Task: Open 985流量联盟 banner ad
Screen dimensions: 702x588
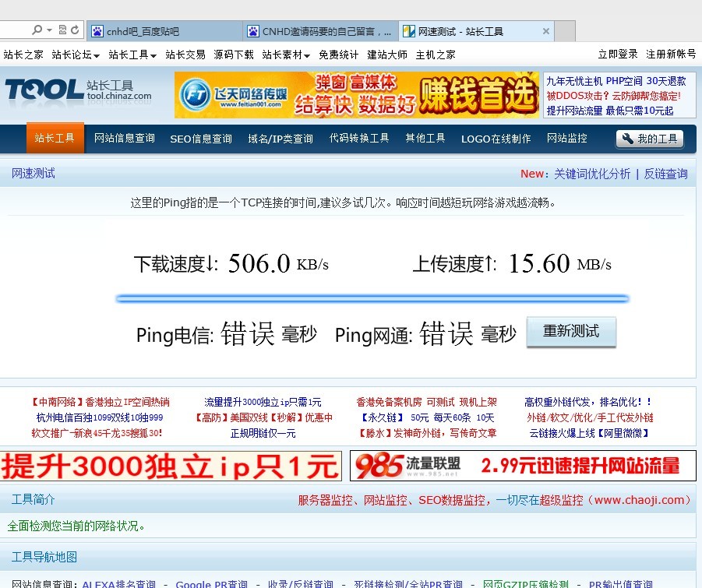Action: (x=523, y=466)
